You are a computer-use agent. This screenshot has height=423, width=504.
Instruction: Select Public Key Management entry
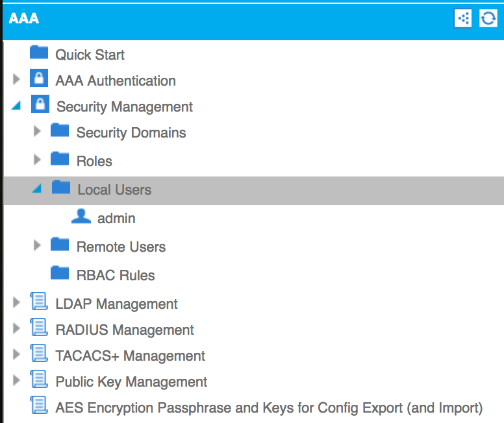[x=131, y=382]
